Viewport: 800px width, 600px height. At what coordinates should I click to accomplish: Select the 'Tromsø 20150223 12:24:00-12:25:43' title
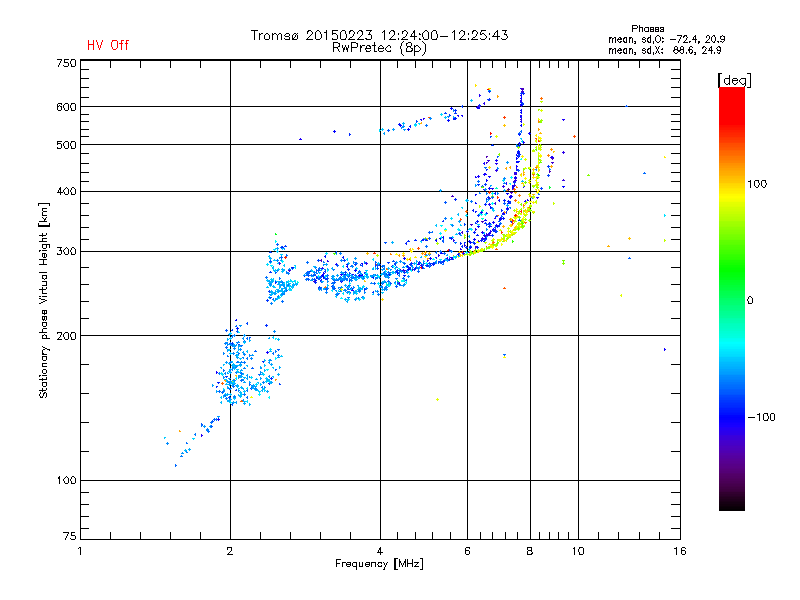[379, 35]
